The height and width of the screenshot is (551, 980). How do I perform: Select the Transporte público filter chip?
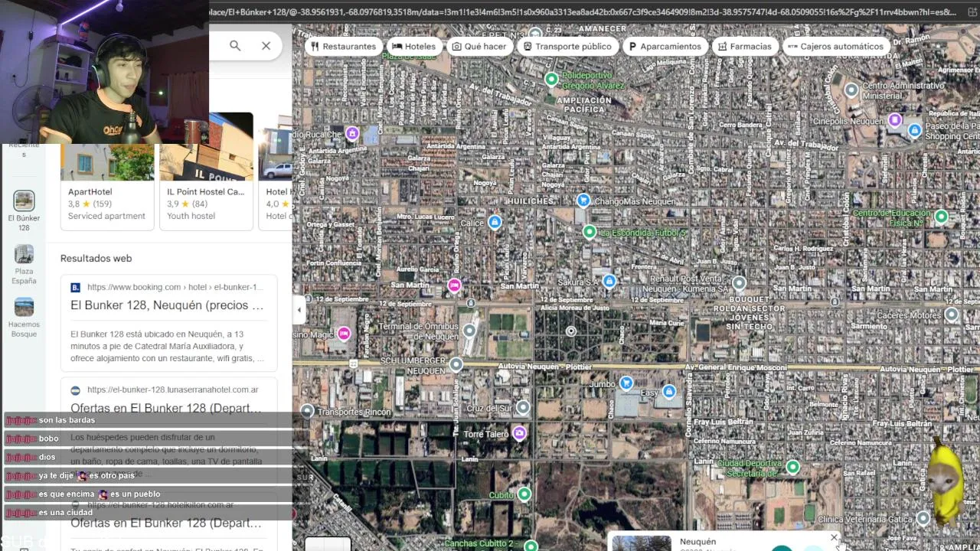[567, 46]
